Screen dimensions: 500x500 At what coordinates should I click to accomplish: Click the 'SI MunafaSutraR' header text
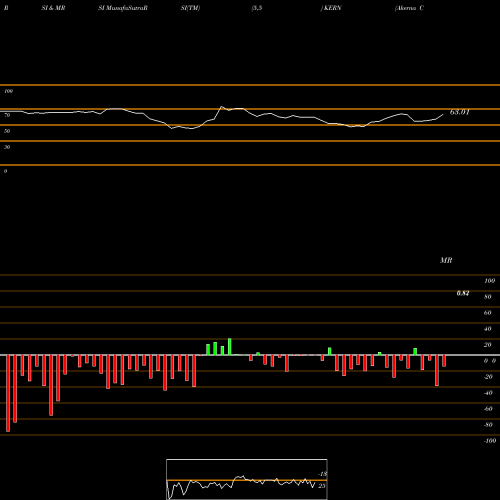(123, 8)
